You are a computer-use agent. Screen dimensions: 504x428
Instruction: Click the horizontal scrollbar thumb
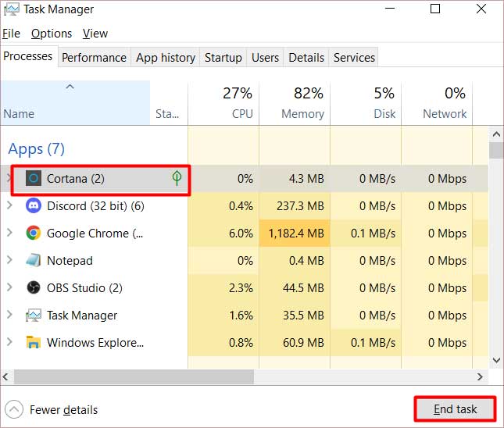click(134, 376)
